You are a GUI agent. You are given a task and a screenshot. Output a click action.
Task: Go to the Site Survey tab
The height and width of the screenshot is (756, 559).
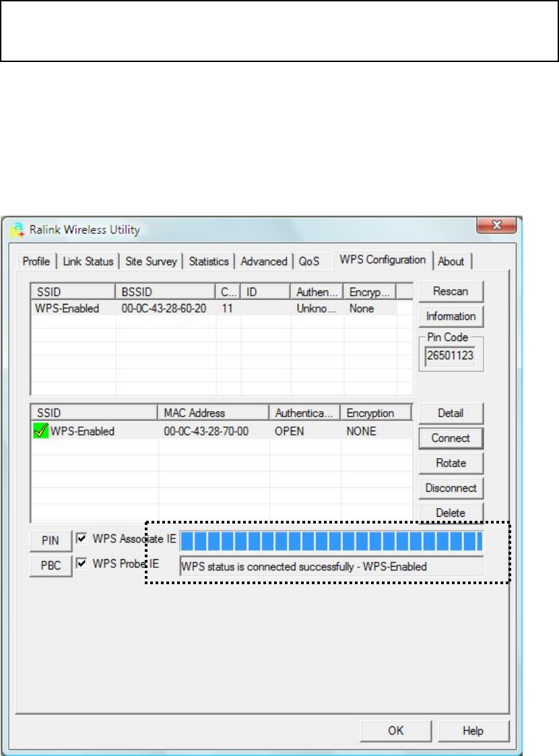coord(151,261)
